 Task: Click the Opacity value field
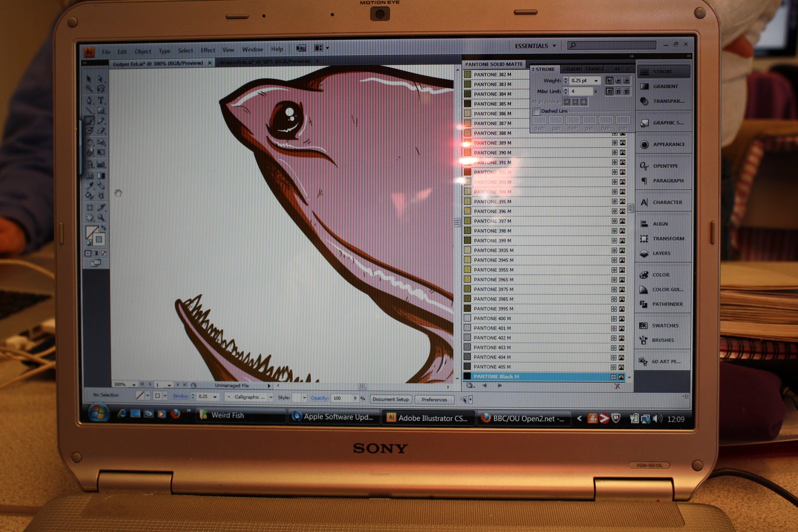click(x=342, y=398)
